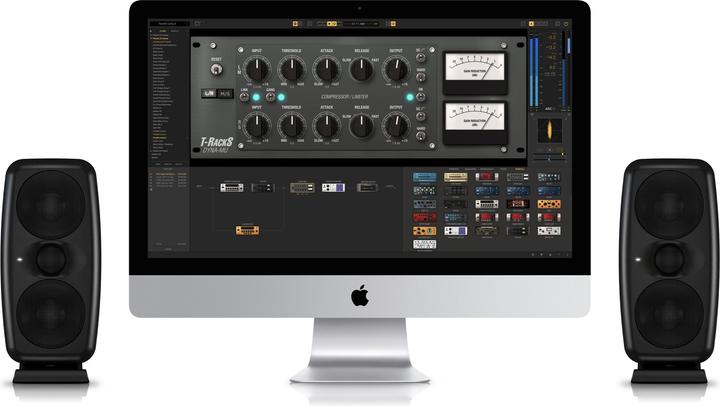
Task: Select the white-and-purple module in signal chain
Action: (x=333, y=187)
